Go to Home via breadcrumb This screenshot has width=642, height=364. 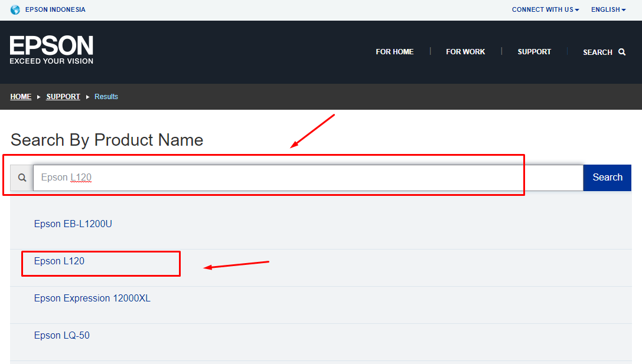pyautogui.click(x=21, y=97)
